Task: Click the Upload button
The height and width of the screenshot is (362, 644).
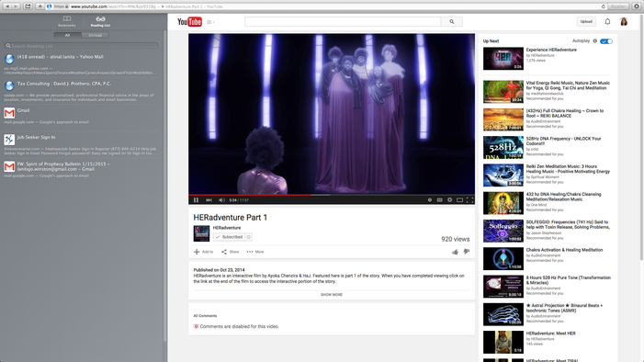Action: point(586,22)
